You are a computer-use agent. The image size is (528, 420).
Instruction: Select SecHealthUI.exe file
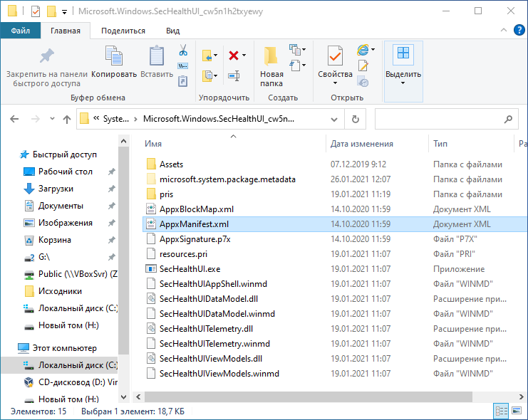[x=190, y=269]
